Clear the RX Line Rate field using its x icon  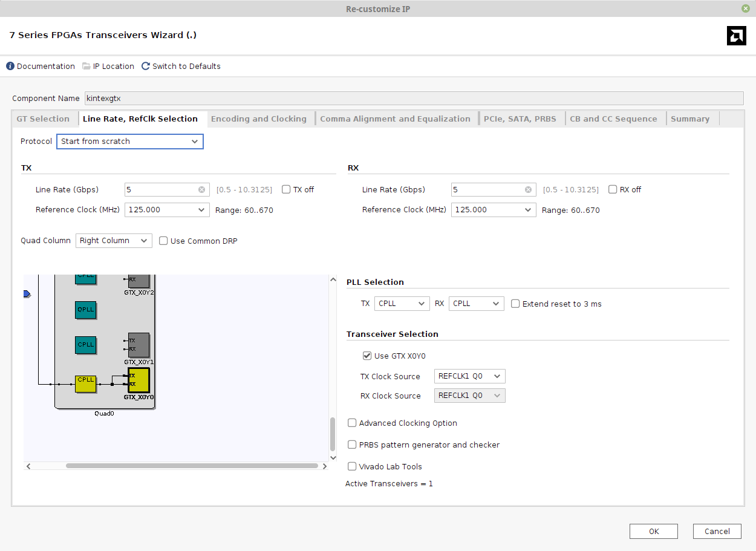point(528,189)
